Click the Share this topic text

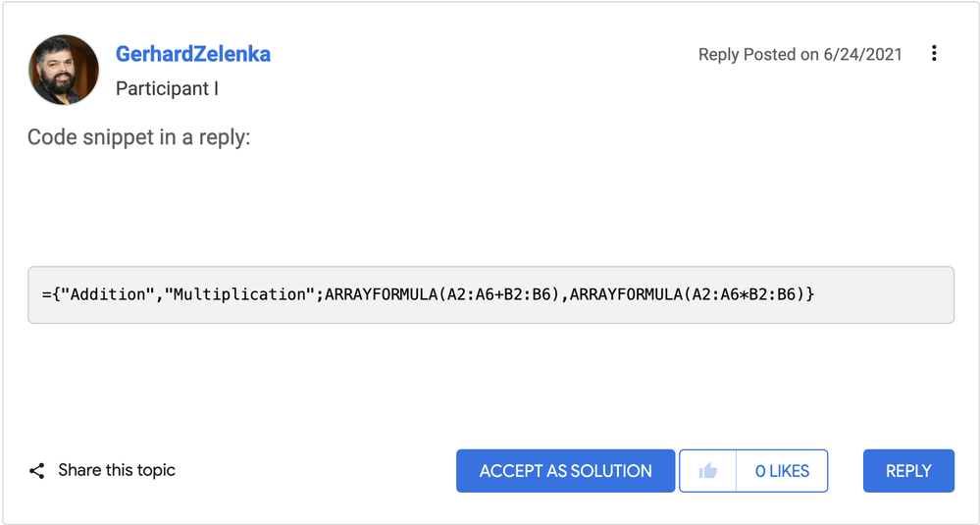[x=117, y=470]
